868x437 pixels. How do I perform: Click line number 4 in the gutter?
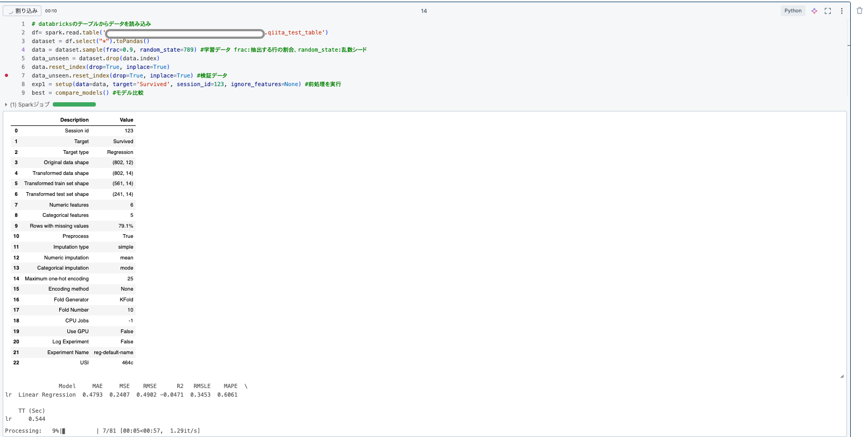coord(23,50)
